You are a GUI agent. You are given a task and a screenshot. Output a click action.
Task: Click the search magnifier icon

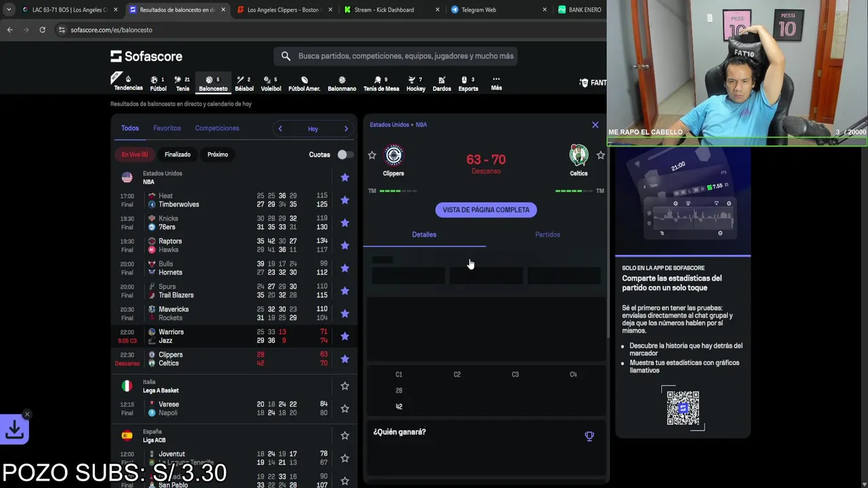tap(285, 56)
